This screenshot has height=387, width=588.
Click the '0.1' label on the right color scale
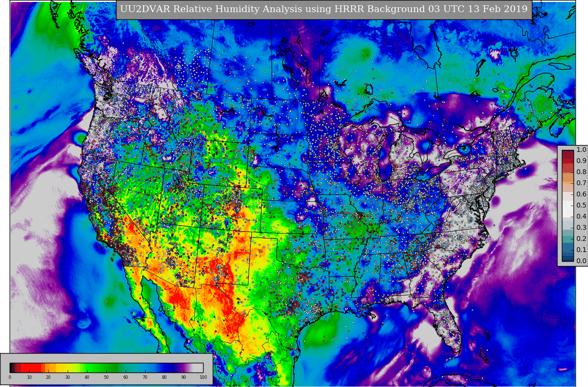coord(581,250)
